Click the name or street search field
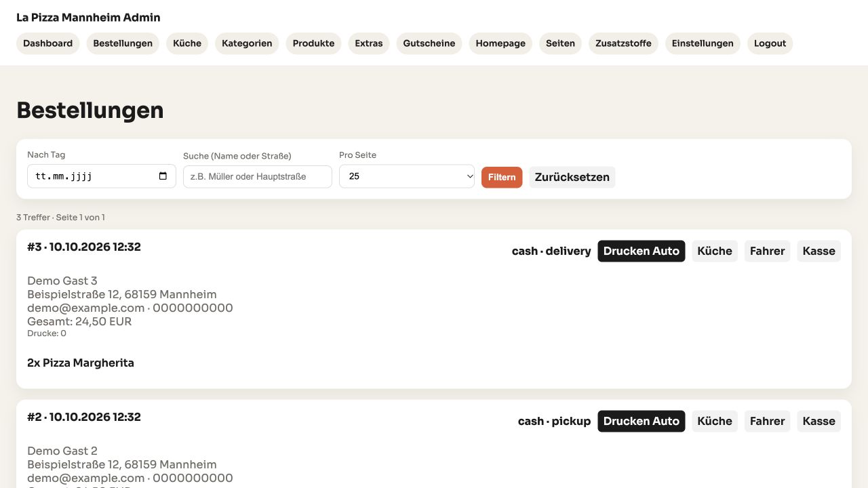 [258, 176]
